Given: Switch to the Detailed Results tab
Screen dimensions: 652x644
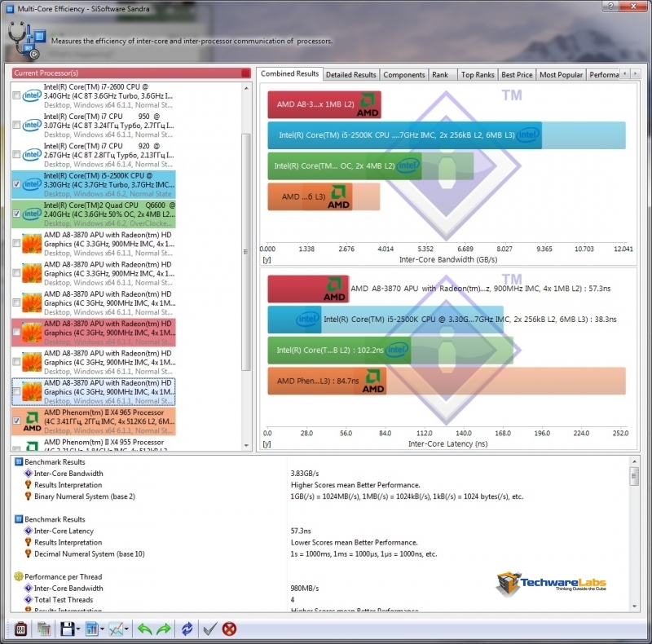Looking at the screenshot, I should tap(350, 75).
